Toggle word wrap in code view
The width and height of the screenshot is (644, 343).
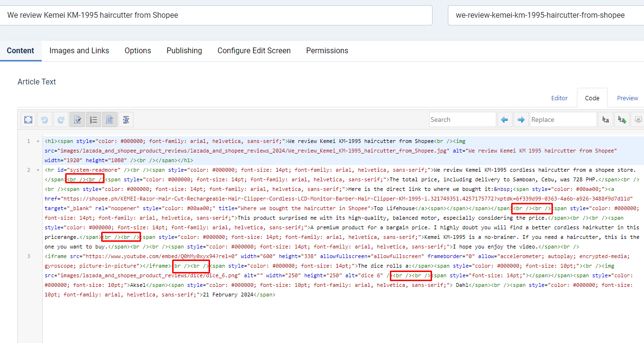tap(110, 119)
